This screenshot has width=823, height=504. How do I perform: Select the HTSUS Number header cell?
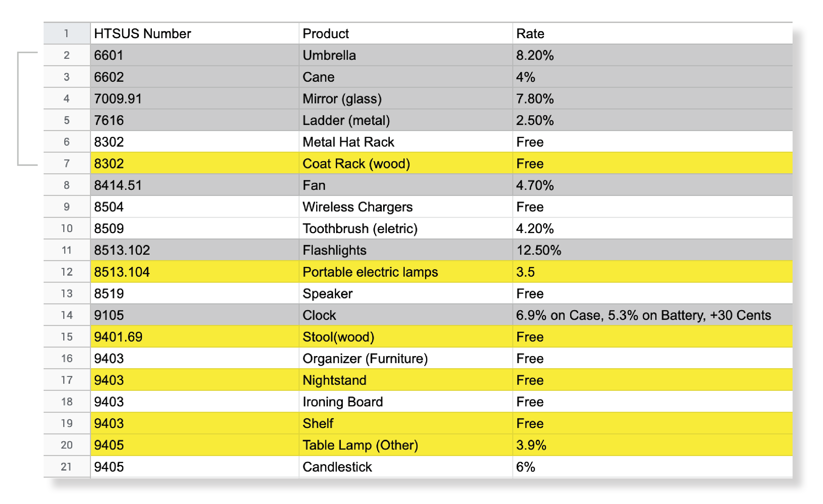pyautogui.click(x=194, y=33)
